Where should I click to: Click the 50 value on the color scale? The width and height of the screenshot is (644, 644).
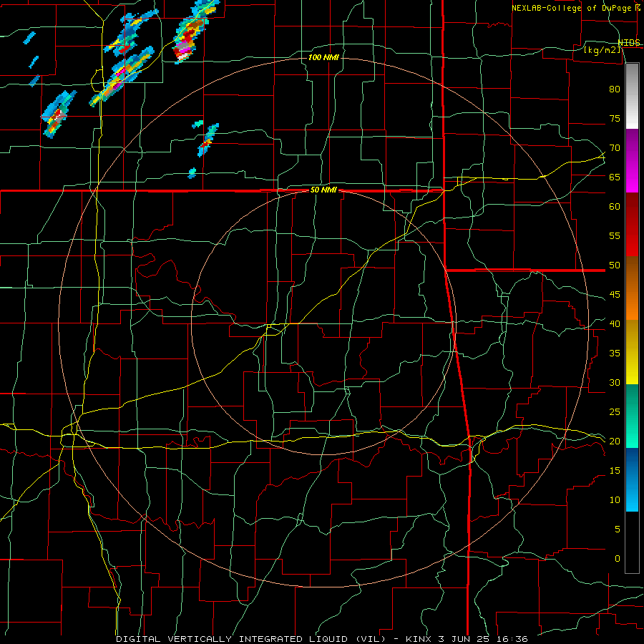coord(615,265)
